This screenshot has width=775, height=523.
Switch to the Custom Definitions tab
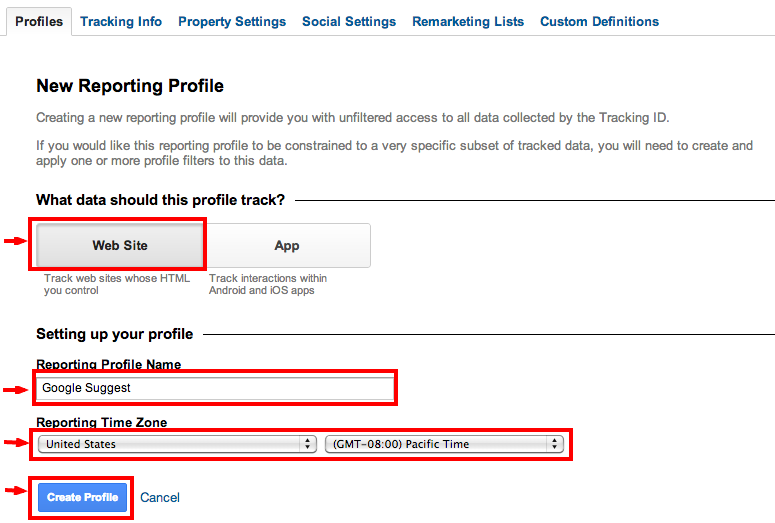point(599,21)
